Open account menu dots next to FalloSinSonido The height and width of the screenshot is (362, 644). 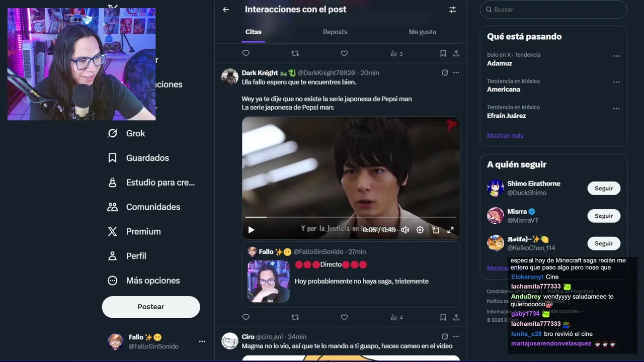click(x=202, y=341)
